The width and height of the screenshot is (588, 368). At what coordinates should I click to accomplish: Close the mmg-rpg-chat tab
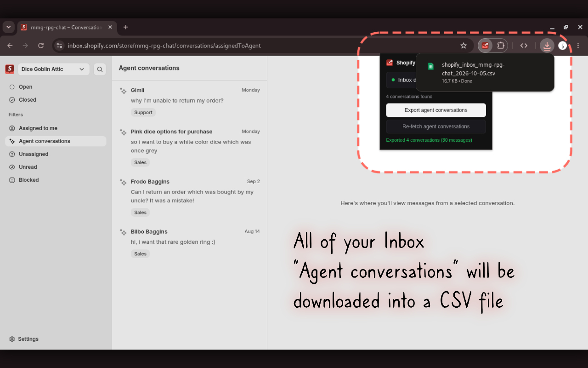point(110,27)
